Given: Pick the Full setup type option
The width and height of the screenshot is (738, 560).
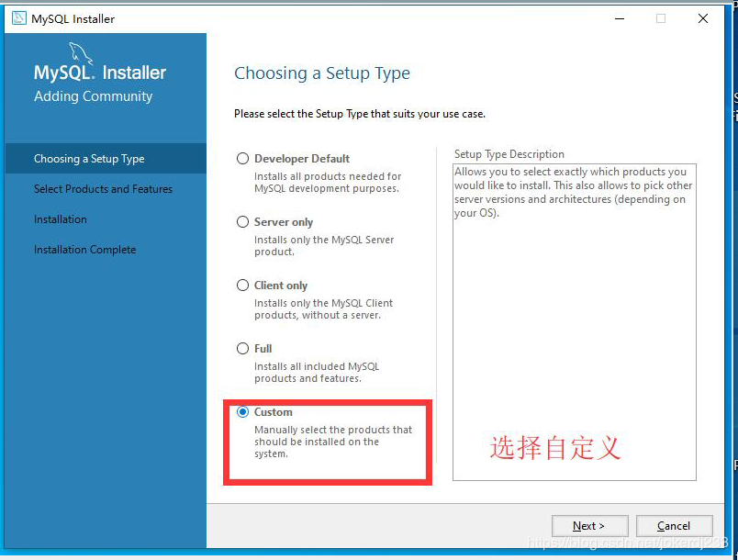Looking at the screenshot, I should (x=242, y=348).
